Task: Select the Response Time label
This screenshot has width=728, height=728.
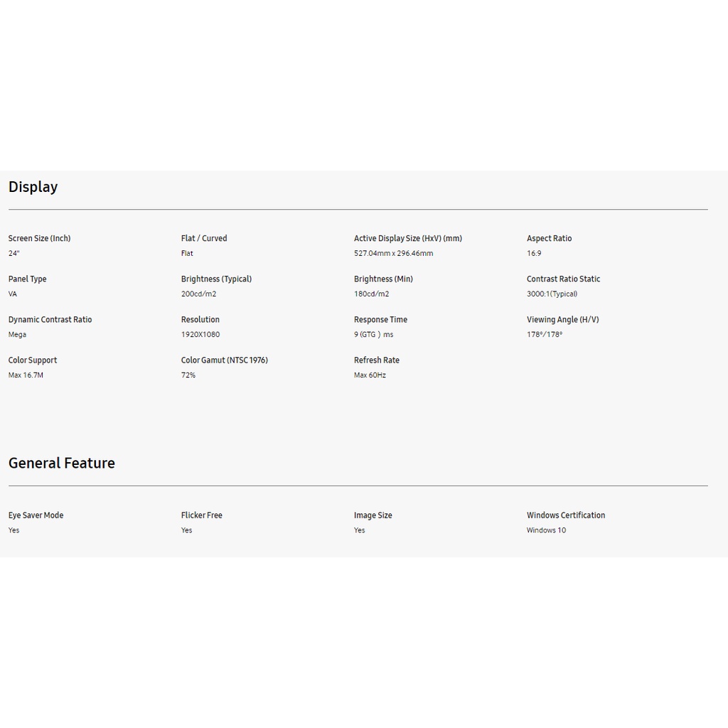Action: click(380, 319)
